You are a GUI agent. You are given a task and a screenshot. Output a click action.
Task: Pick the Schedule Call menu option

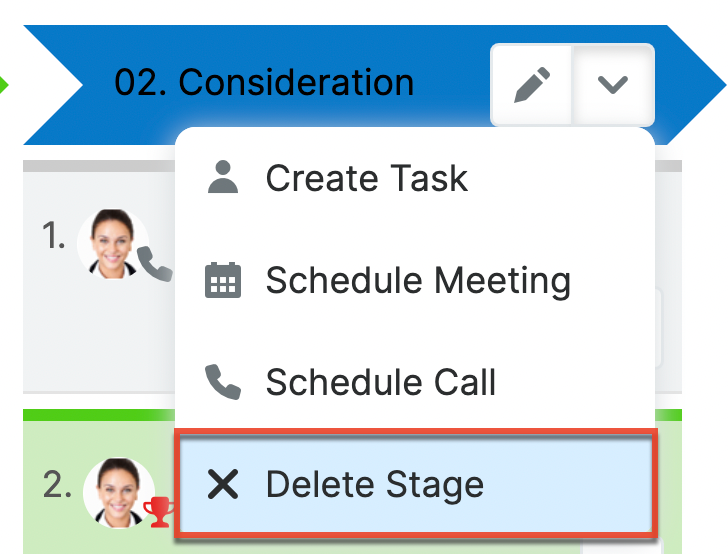[380, 382]
